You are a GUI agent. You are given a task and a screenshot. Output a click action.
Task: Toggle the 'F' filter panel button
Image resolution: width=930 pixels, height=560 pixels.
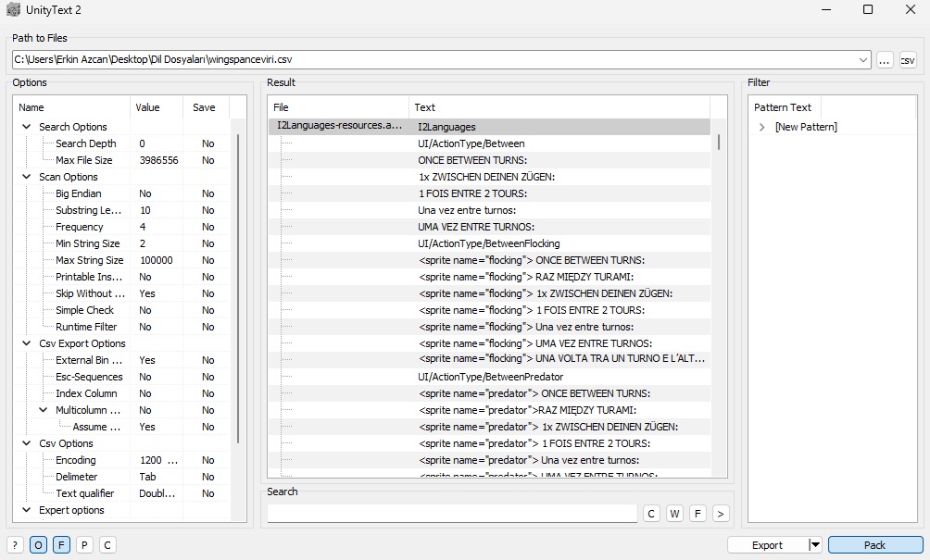click(61, 545)
